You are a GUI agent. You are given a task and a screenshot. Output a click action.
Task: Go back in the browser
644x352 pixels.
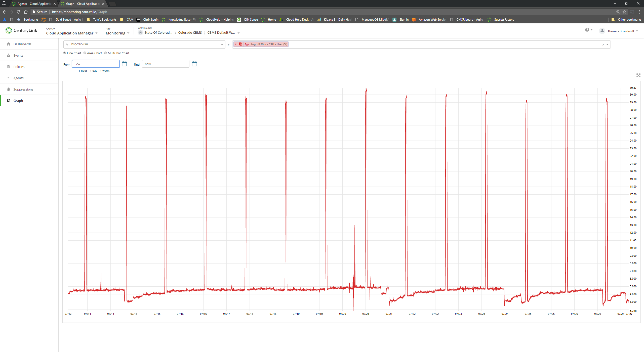5,12
